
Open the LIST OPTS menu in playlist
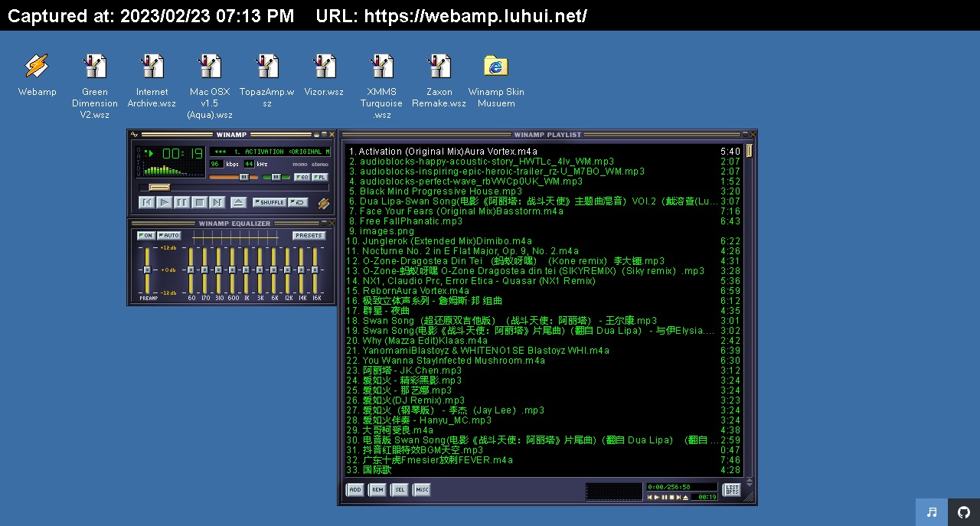pos(732,489)
